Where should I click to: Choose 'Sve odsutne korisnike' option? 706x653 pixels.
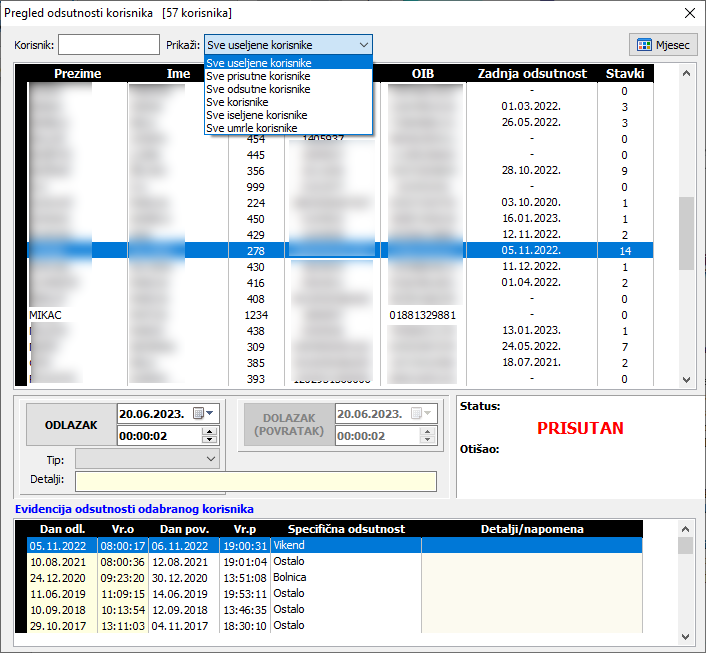pyautogui.click(x=258, y=89)
